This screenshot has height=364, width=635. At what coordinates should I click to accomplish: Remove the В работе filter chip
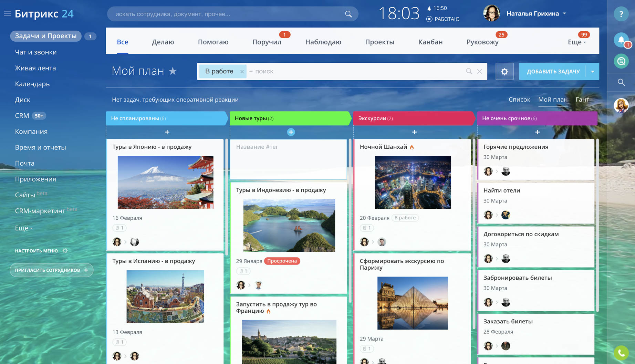(x=242, y=71)
